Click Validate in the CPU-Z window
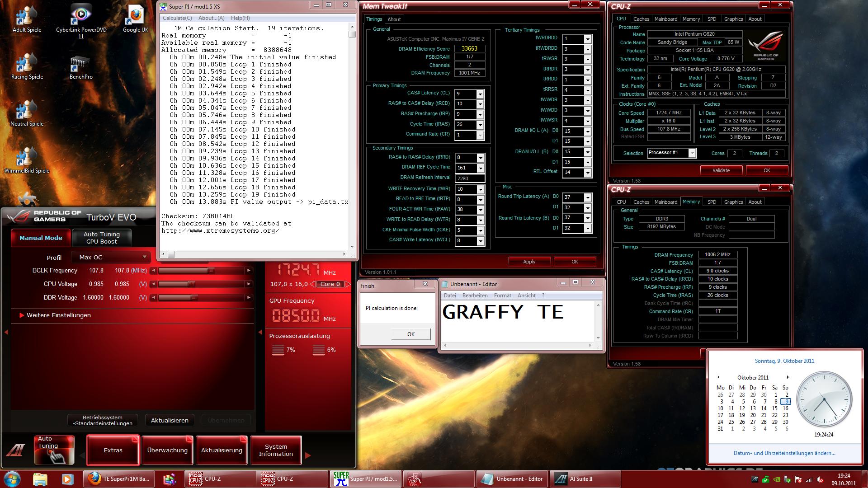Screen dimensions: 868x488 click(x=721, y=170)
